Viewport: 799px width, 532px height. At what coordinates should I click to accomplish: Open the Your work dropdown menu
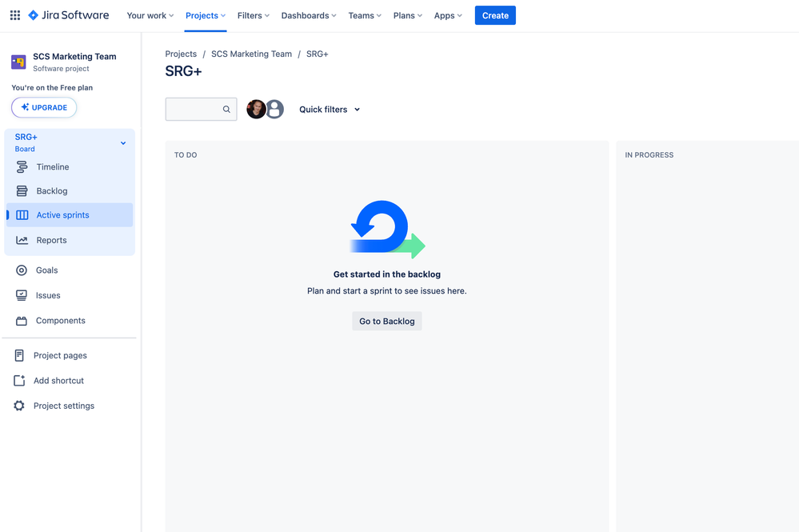click(150, 15)
